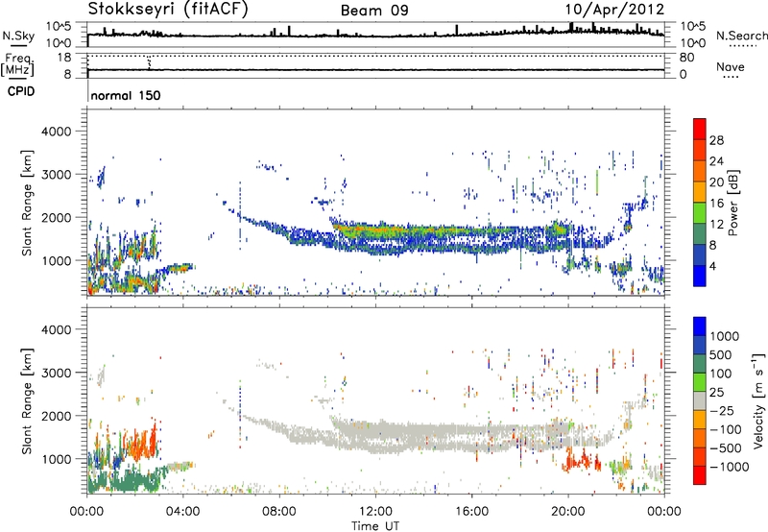Click the blue top segment of Velocity colorbar
This screenshot has height=532, width=768.
coord(700,326)
